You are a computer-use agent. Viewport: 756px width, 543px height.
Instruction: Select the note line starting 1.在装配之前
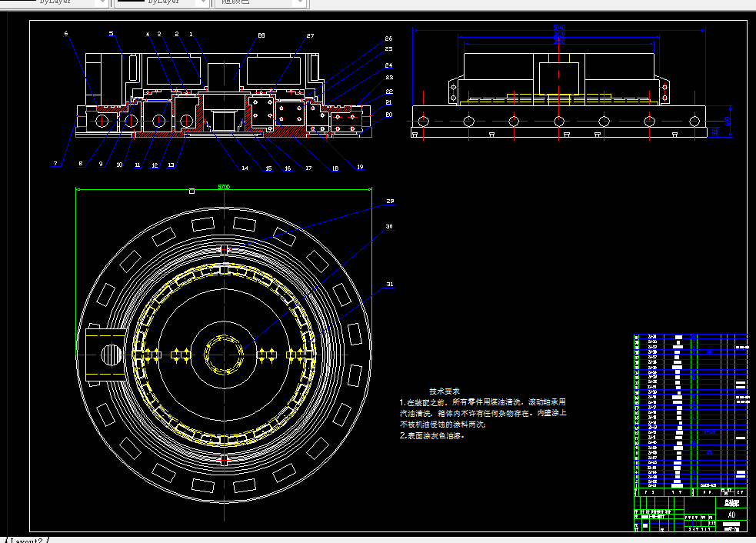coord(483,402)
